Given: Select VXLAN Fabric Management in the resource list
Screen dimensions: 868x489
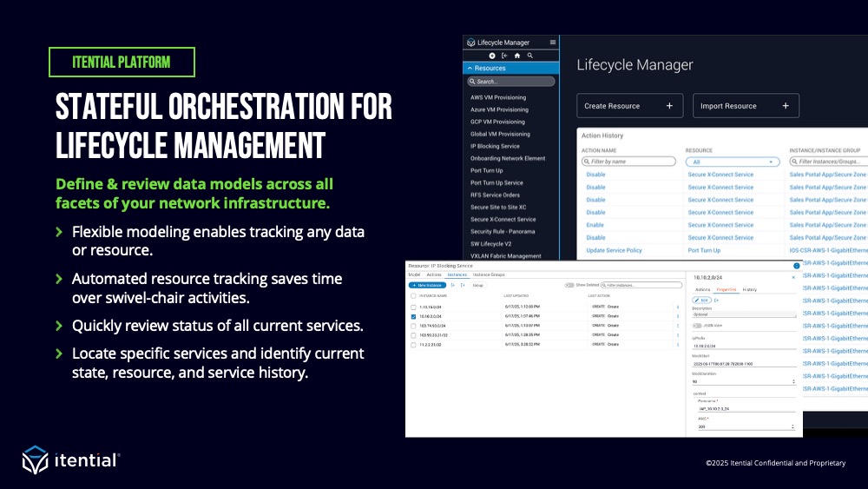Looking at the screenshot, I should tap(506, 256).
